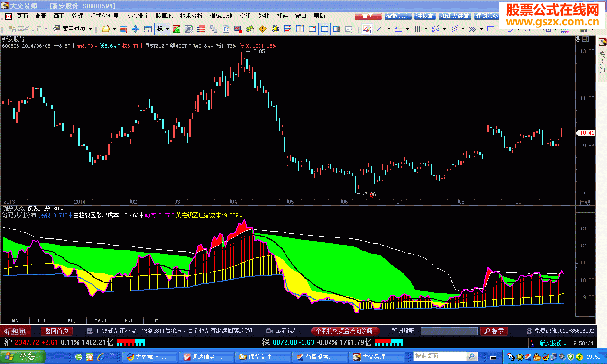Select the diagonal parallel lines tool
607x364 pixels.
coord(473,28)
